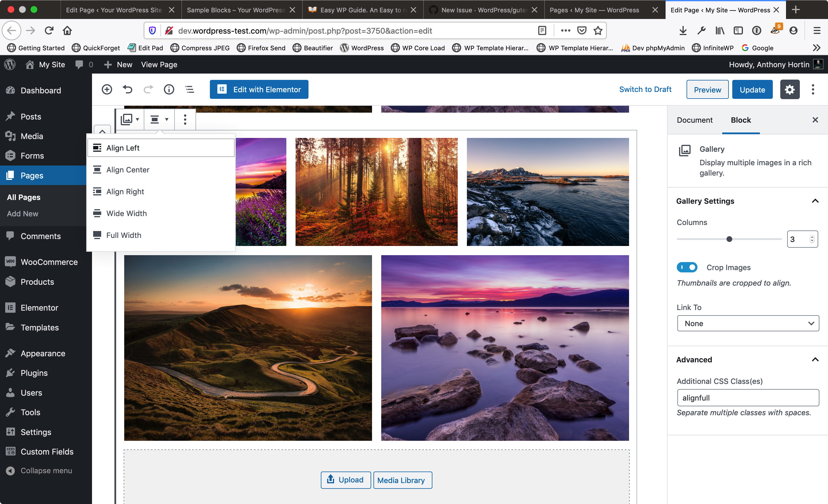Click the Columns slider handle
Screen dimensions: 828x504
coord(729,239)
